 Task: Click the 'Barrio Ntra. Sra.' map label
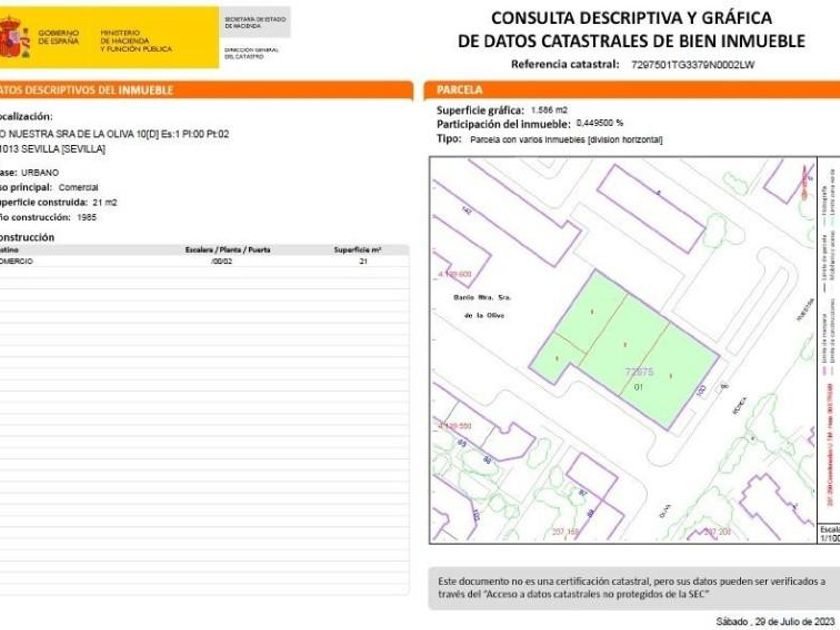[x=482, y=297]
